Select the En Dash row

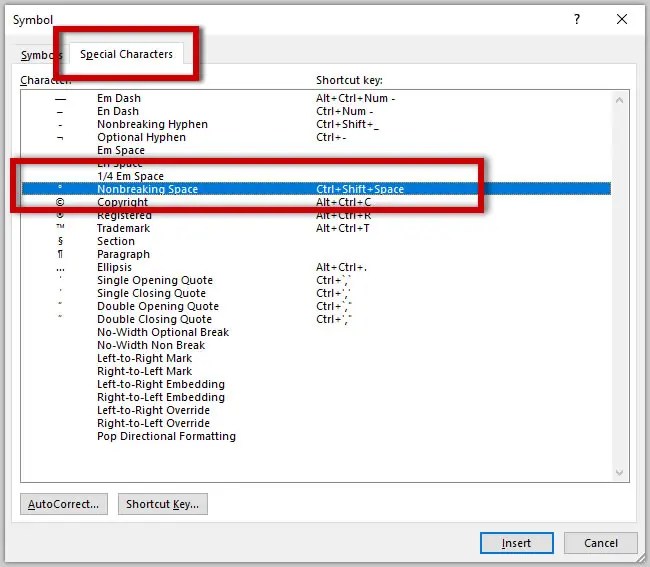click(x=316, y=111)
